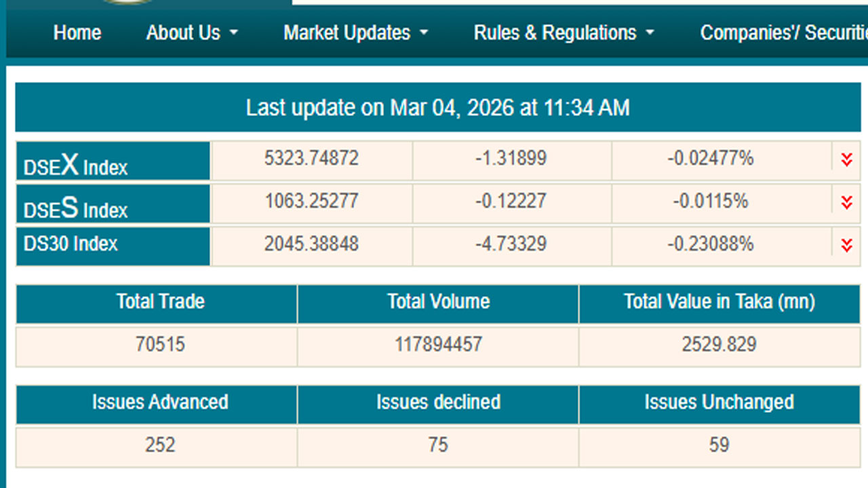Open the Home menu item
This screenshot has height=488, width=868.
(77, 33)
